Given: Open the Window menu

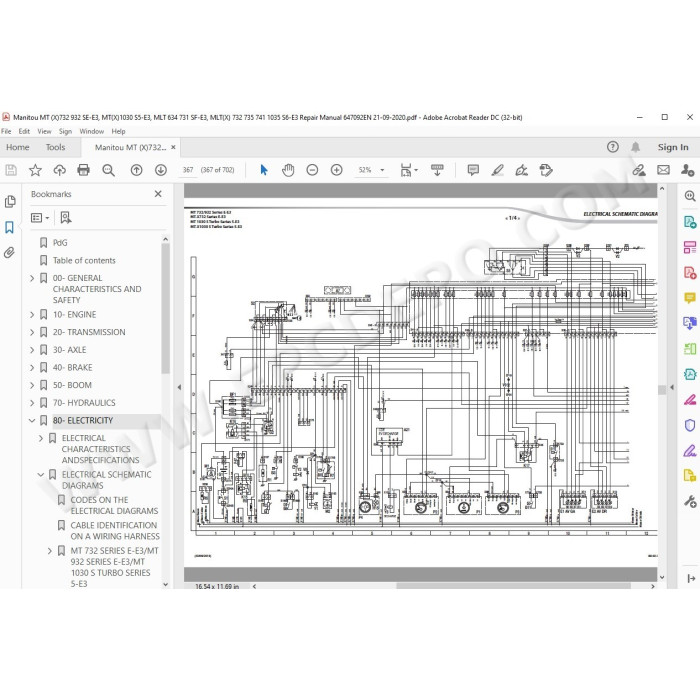Looking at the screenshot, I should click(x=92, y=131).
